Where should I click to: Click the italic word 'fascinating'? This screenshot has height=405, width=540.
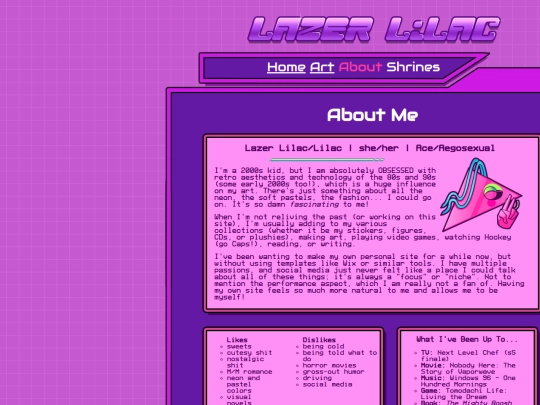click(314, 204)
